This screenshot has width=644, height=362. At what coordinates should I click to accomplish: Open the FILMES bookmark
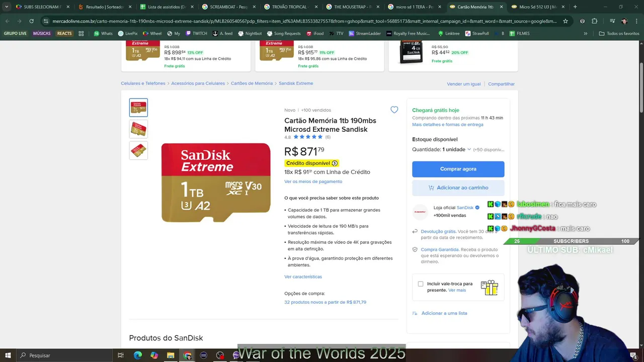(519, 34)
